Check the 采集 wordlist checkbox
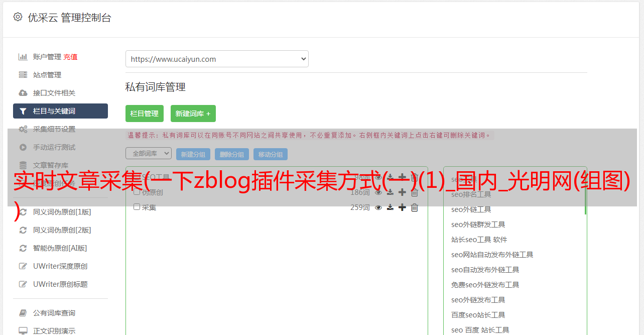 click(x=137, y=207)
